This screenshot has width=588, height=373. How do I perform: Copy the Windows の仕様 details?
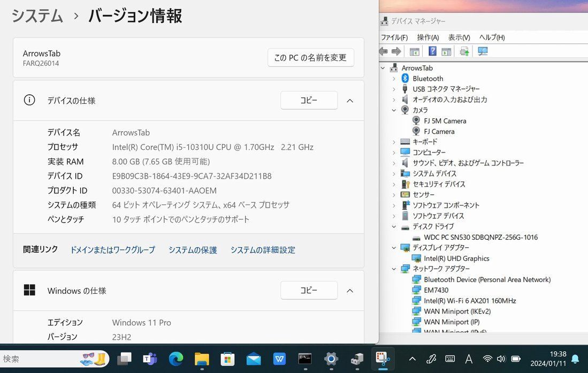click(x=309, y=290)
